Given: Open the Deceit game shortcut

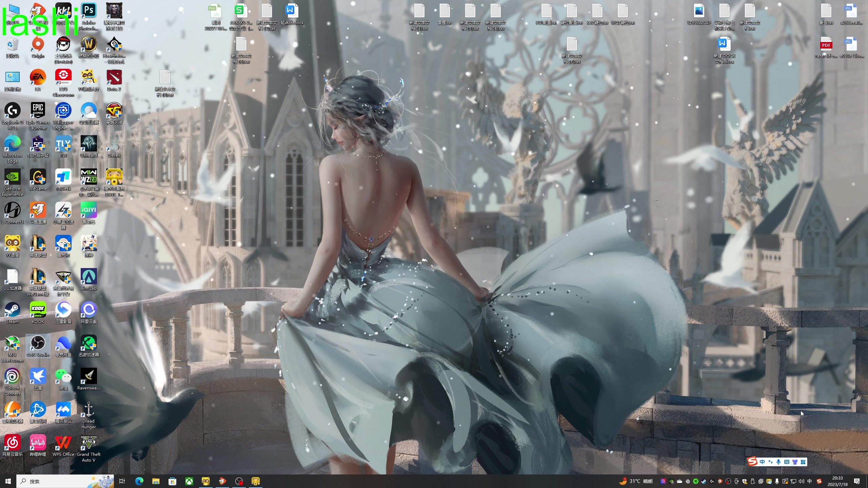Looking at the screenshot, I should coord(114,147).
